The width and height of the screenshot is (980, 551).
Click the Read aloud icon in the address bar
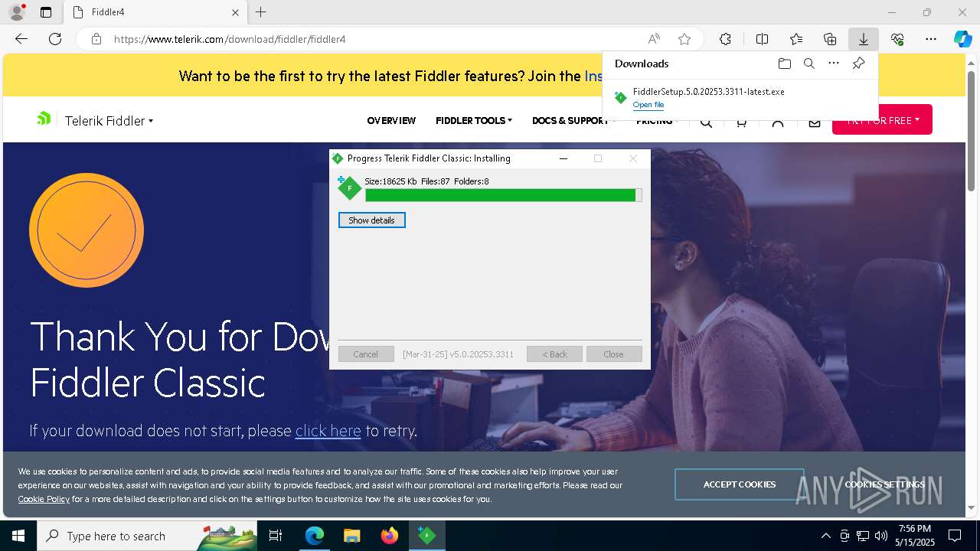point(654,39)
